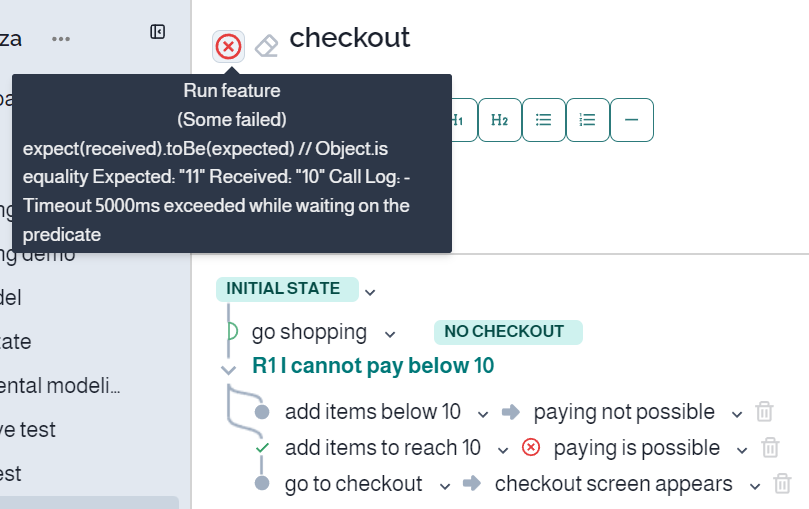Image resolution: width=809 pixels, height=509 pixels.
Task: Click the failed Run feature icon
Action: tap(228, 46)
